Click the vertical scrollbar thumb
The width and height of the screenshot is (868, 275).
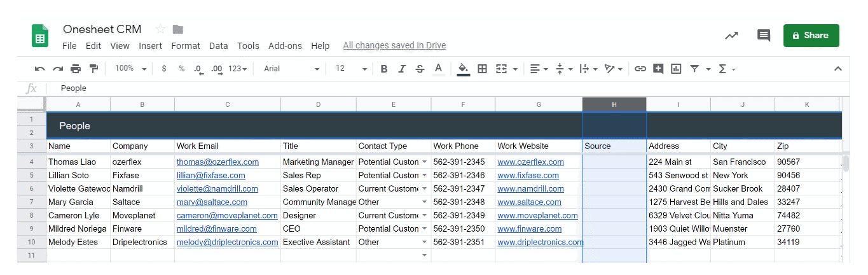click(x=846, y=164)
